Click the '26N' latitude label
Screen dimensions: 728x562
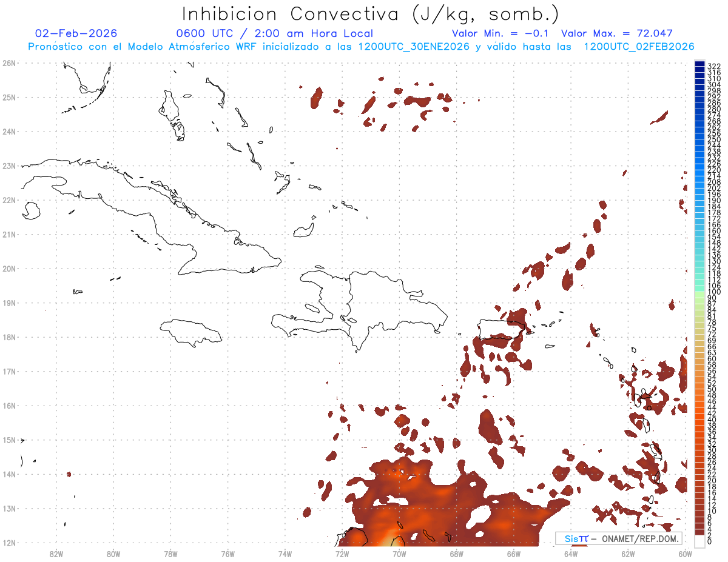coord(9,63)
